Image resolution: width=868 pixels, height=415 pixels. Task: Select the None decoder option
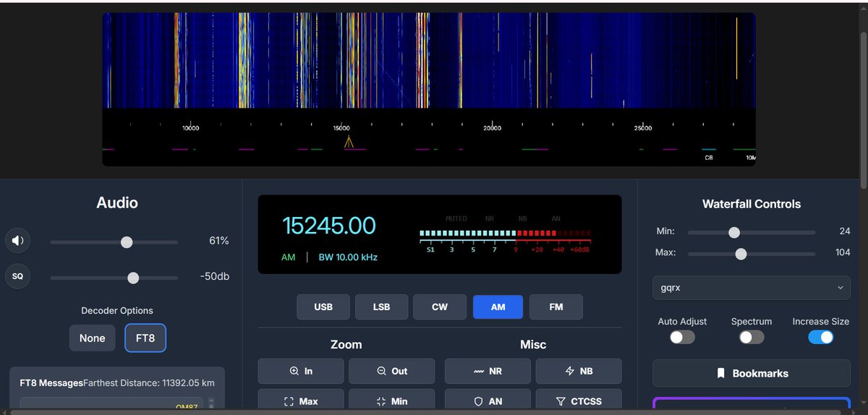click(x=92, y=338)
